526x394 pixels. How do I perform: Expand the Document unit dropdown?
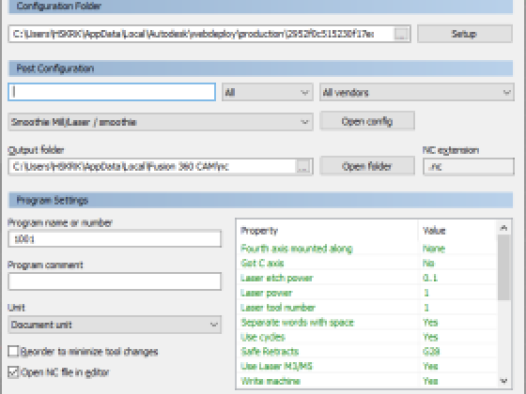click(115, 325)
